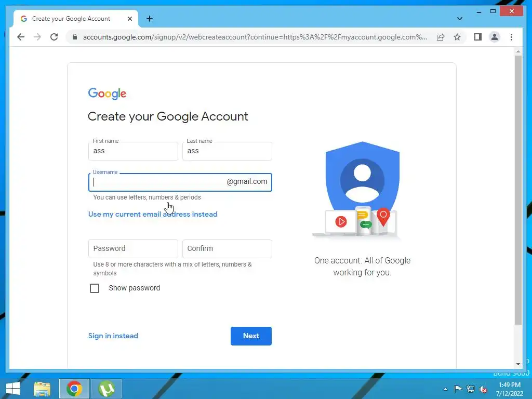Click the 'Create your Google Account' heading

pyautogui.click(x=168, y=116)
